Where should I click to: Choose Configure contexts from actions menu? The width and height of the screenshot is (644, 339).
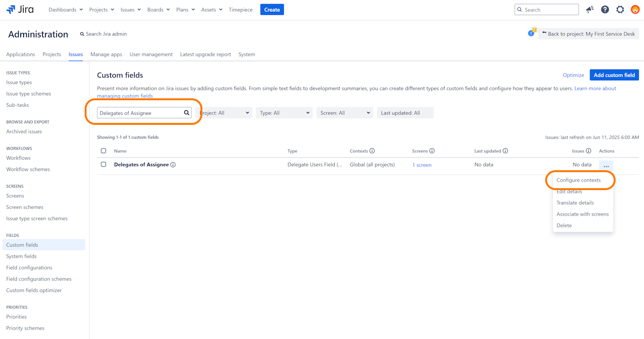pos(578,180)
